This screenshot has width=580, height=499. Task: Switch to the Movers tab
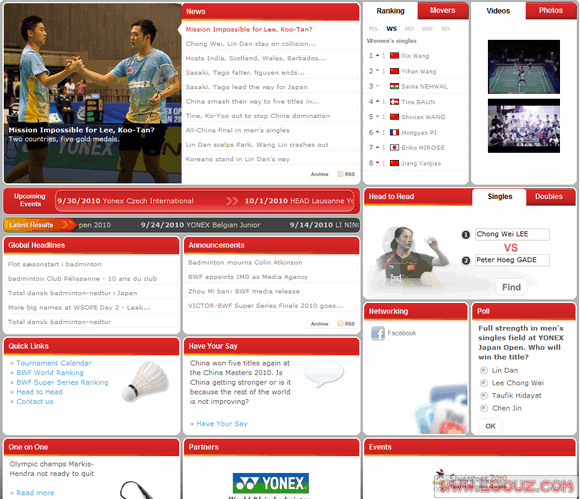[x=443, y=10]
